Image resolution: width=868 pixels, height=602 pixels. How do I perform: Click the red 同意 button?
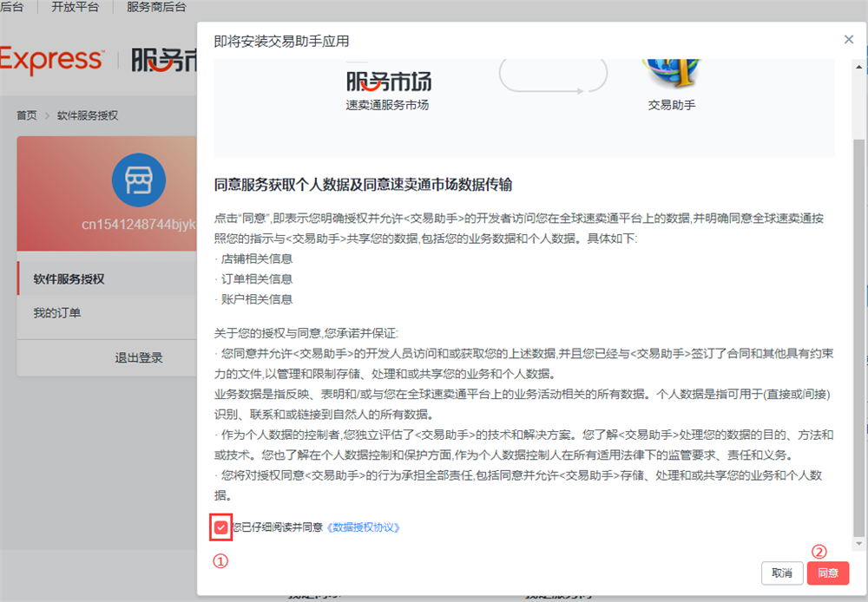coord(827,573)
